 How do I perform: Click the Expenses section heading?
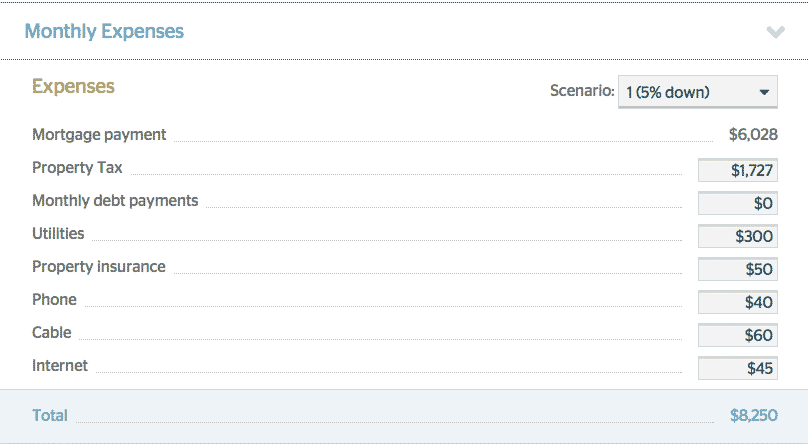pos(73,86)
